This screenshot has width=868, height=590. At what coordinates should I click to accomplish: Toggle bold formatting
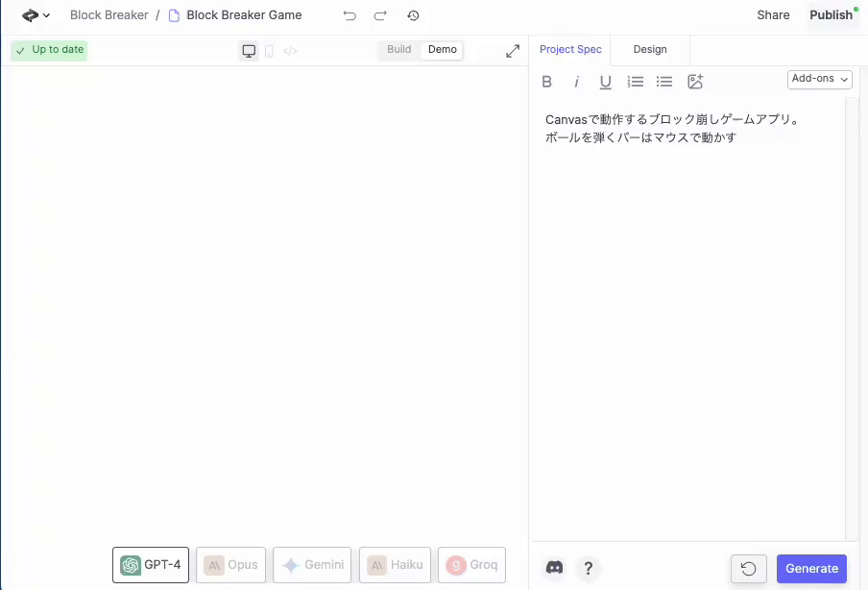(x=547, y=82)
